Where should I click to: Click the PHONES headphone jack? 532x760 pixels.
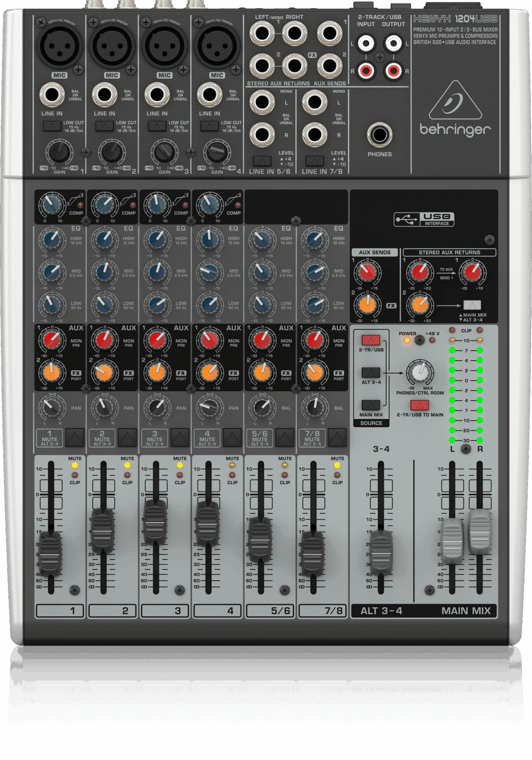379,135
